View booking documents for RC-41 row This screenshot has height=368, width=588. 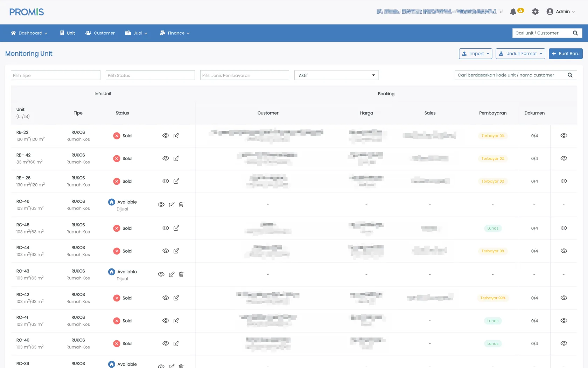click(x=564, y=321)
